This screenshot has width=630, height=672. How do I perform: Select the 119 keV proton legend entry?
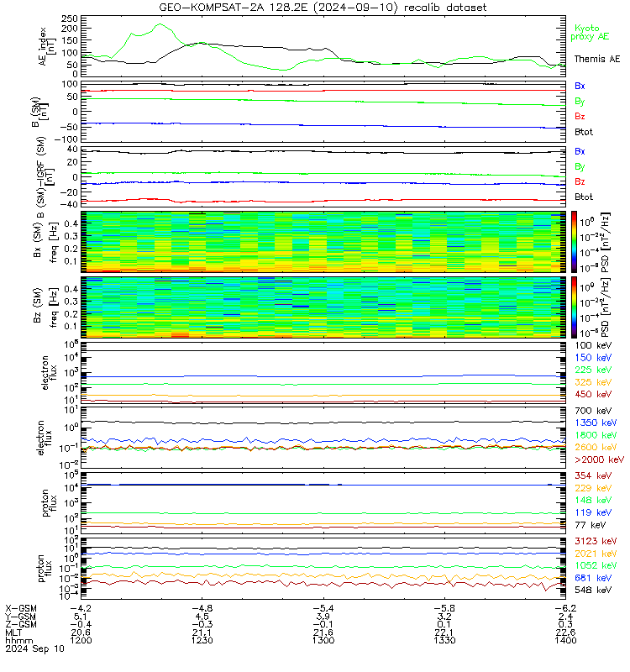[x=593, y=512]
